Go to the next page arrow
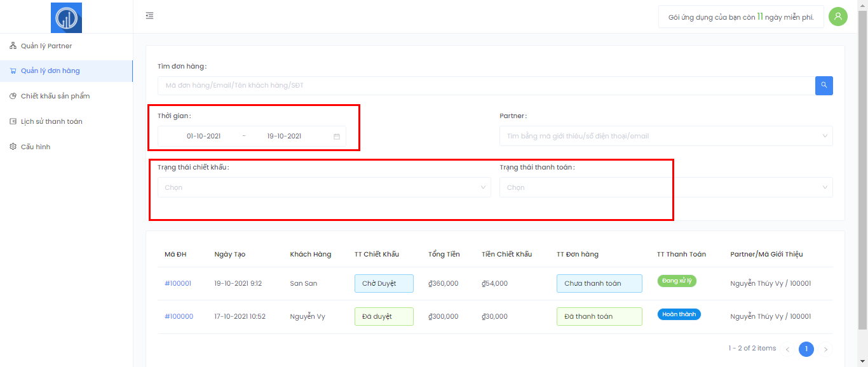Image resolution: width=868 pixels, height=367 pixels. pos(825,349)
